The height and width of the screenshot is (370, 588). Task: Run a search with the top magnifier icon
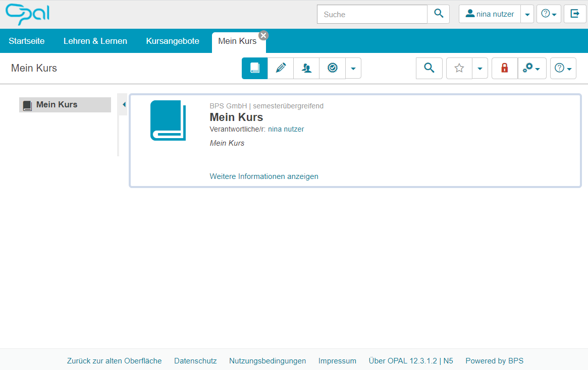tap(438, 14)
